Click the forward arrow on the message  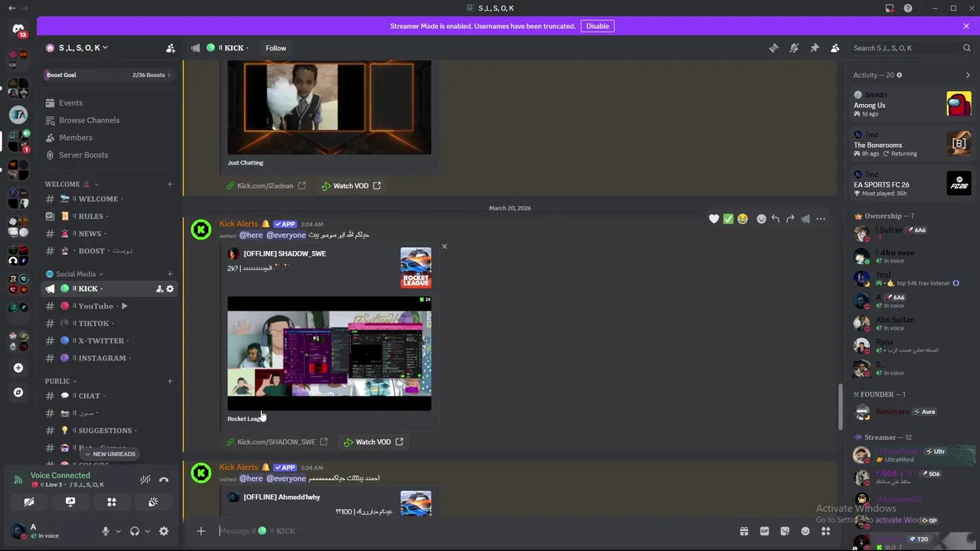pos(790,219)
